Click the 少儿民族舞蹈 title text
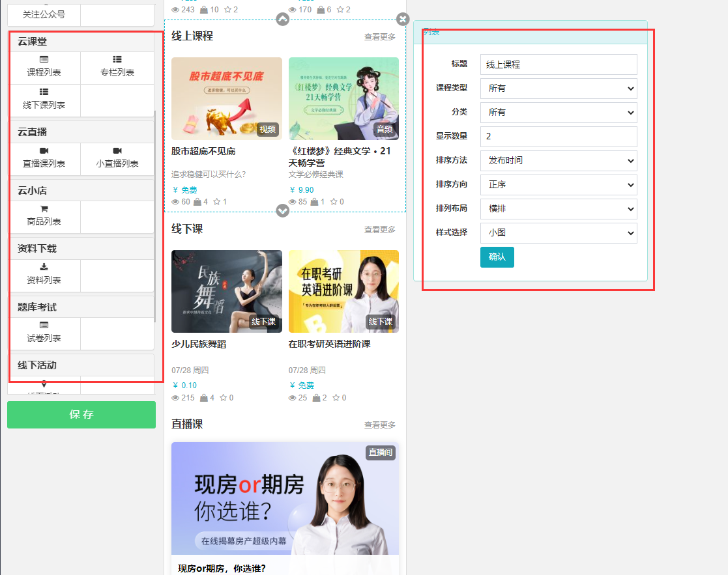This screenshot has height=575, width=728. point(199,344)
